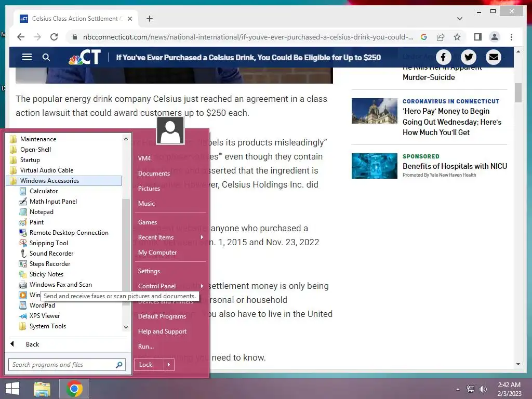Open Games from Start menu
Image resolution: width=532 pixels, height=399 pixels.
point(147,222)
